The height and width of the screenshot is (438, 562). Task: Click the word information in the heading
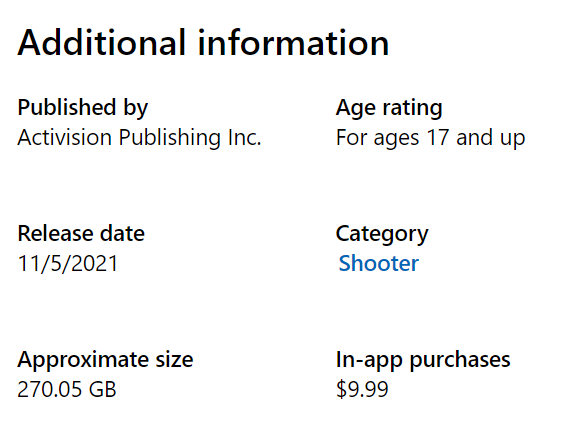pos(293,43)
